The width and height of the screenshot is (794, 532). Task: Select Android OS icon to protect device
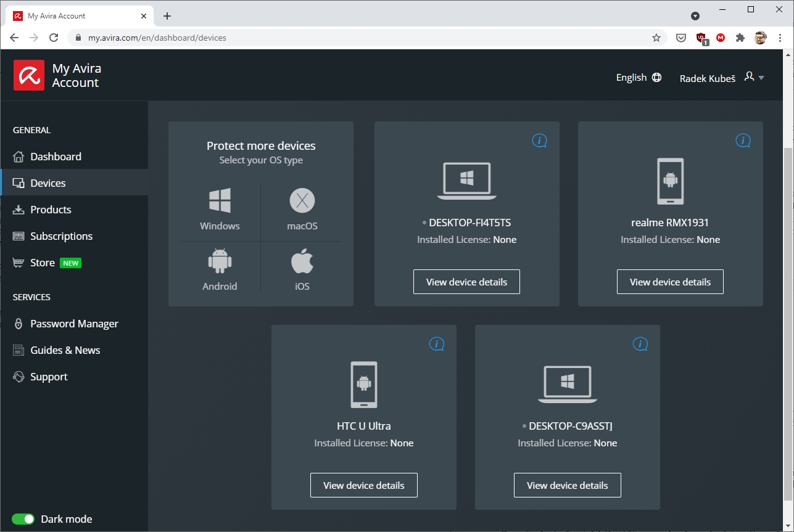[220, 261]
